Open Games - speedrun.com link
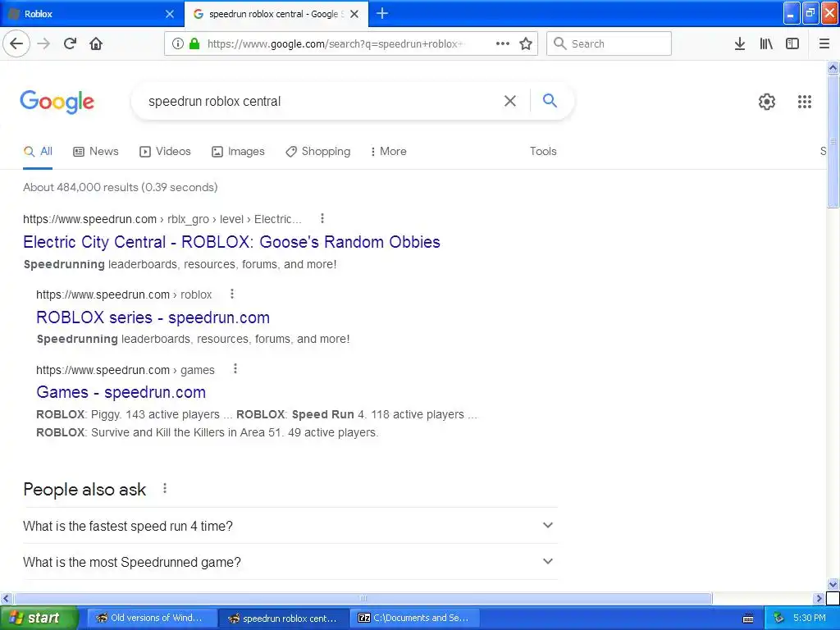The width and height of the screenshot is (840, 630). 121,392
